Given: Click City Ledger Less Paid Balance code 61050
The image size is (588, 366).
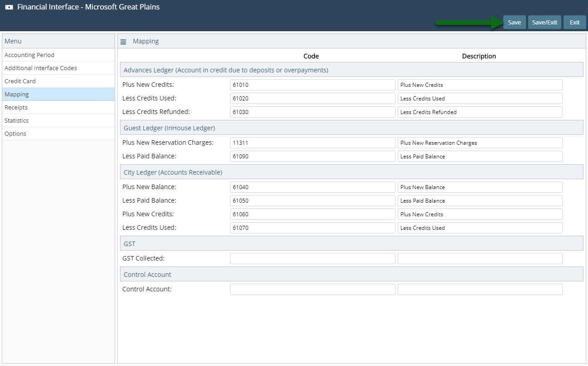Looking at the screenshot, I should [x=313, y=200].
